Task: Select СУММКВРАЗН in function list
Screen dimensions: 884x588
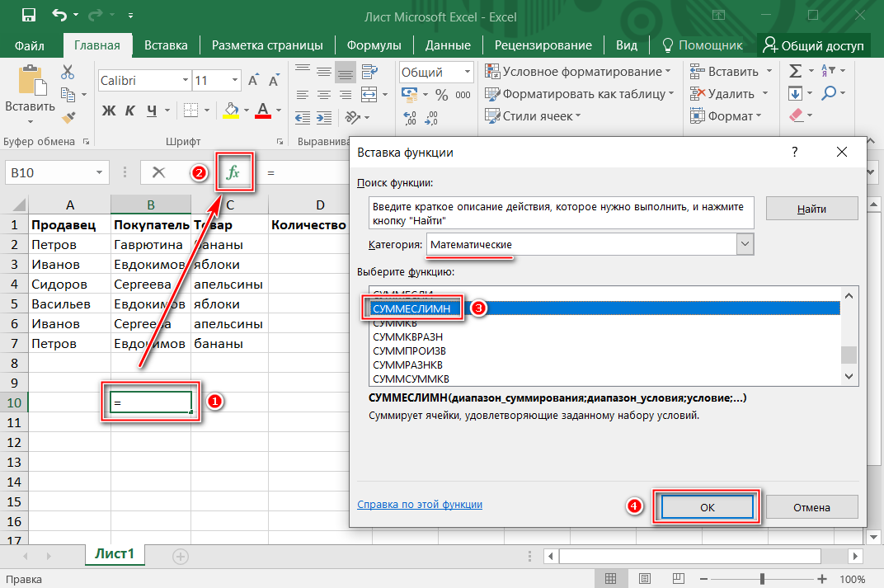Action: pos(407,336)
